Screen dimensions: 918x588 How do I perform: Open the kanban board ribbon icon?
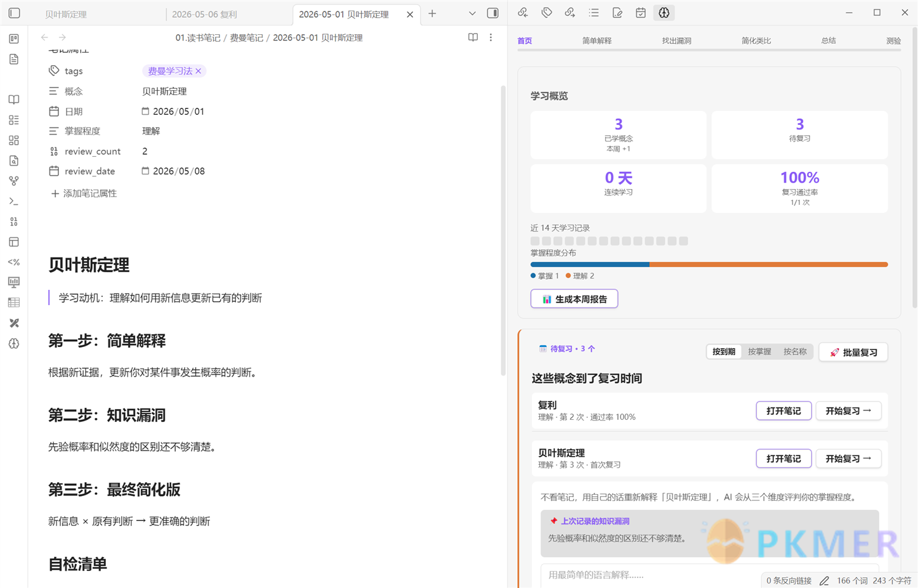[14, 39]
